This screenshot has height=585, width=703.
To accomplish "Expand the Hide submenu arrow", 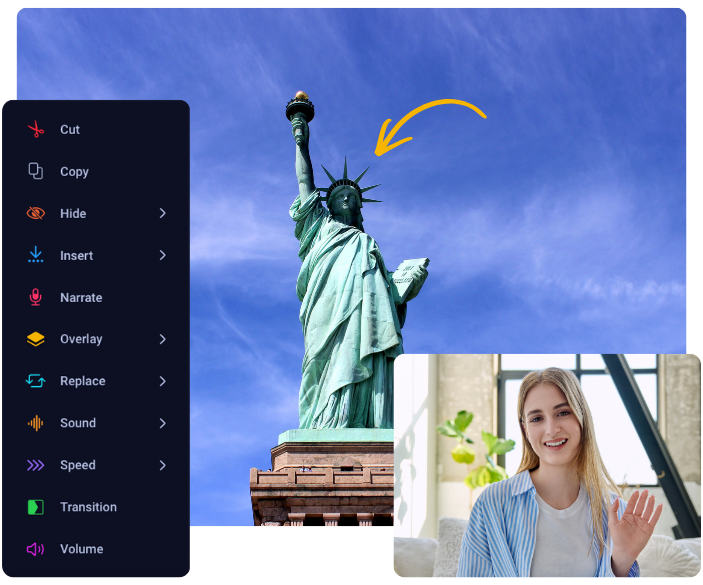I will pyautogui.click(x=162, y=213).
